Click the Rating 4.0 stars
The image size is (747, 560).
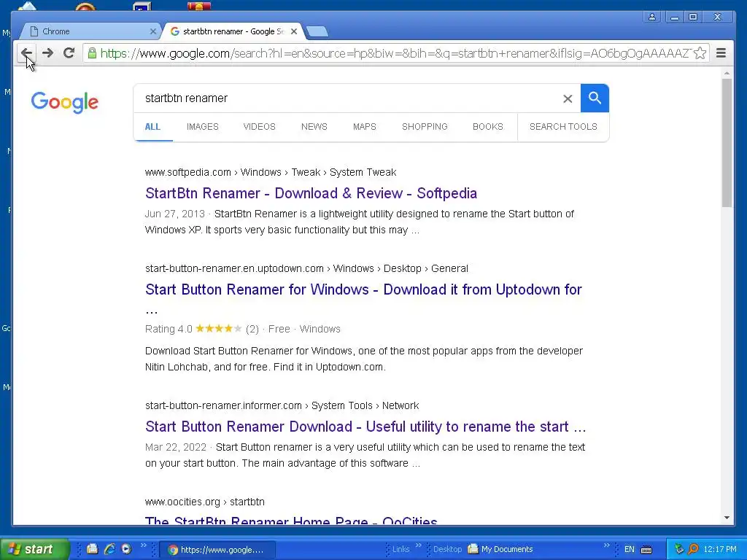click(218, 329)
